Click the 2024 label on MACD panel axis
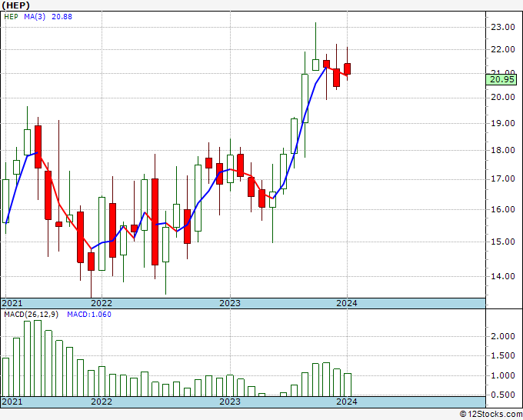523x420 pixels. click(347, 402)
